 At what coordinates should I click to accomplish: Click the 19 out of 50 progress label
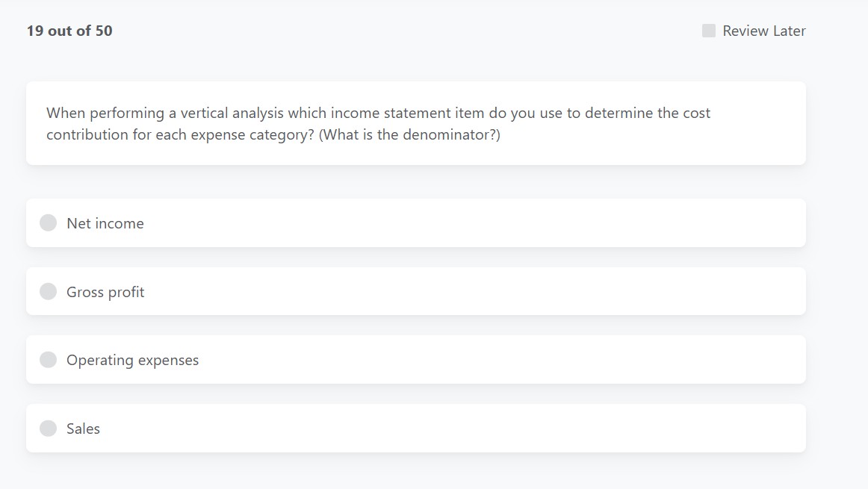click(x=69, y=31)
